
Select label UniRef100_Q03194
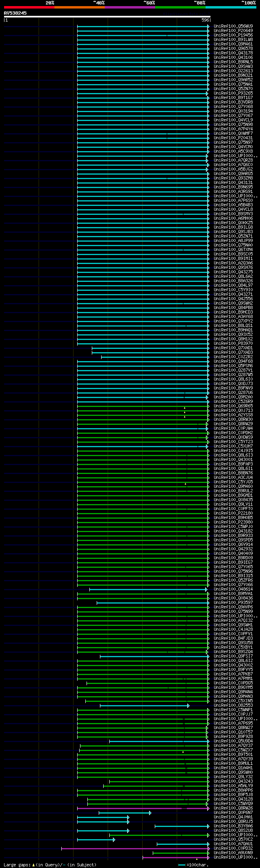233,111
